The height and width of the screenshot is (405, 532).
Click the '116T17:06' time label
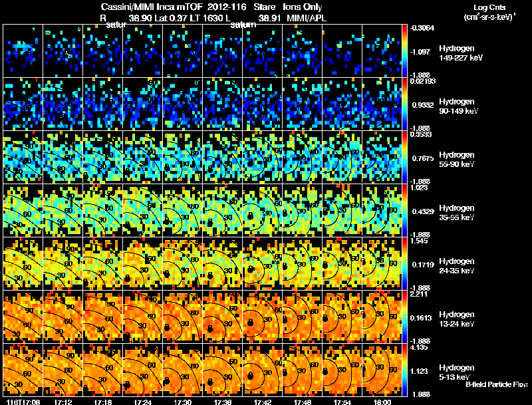(23, 402)
